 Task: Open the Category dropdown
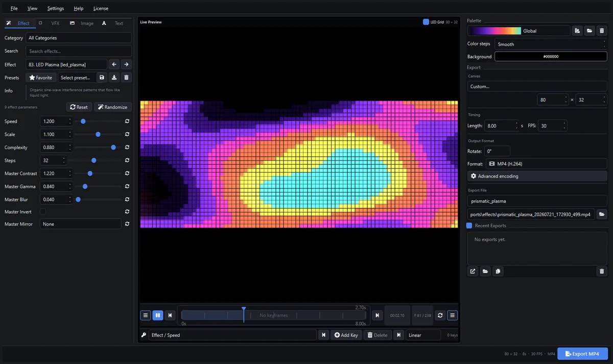pyautogui.click(x=79, y=38)
